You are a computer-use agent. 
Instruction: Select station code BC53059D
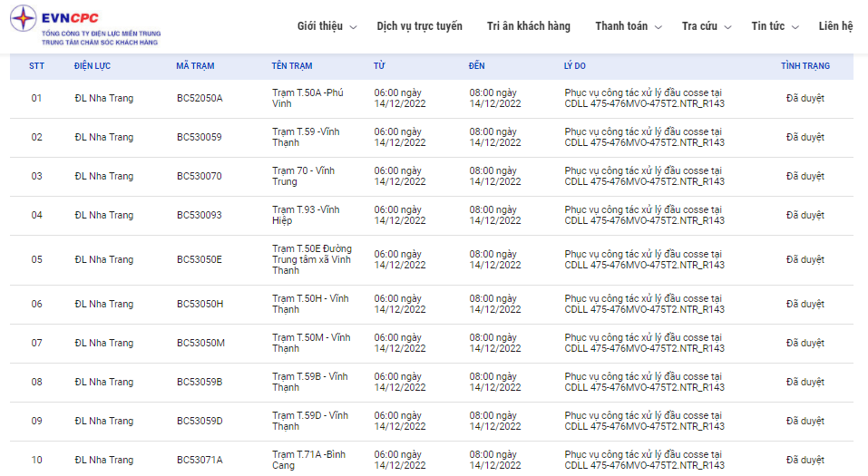pyautogui.click(x=200, y=421)
